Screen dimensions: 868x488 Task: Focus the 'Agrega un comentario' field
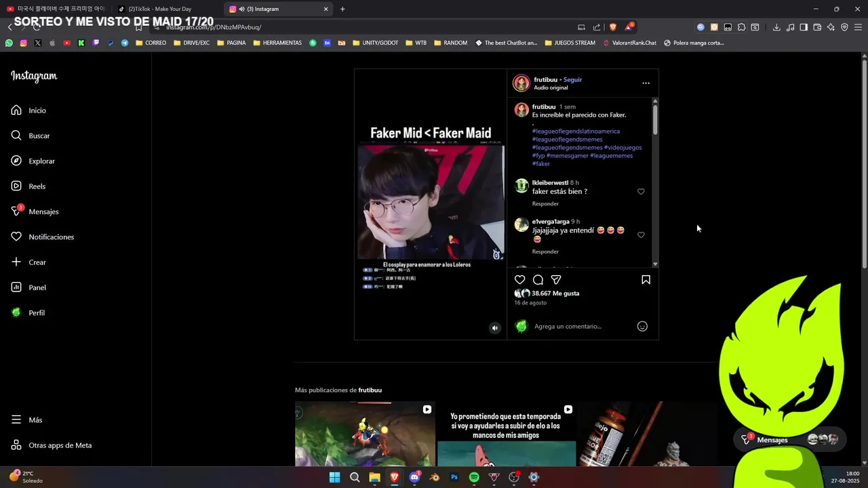583,326
